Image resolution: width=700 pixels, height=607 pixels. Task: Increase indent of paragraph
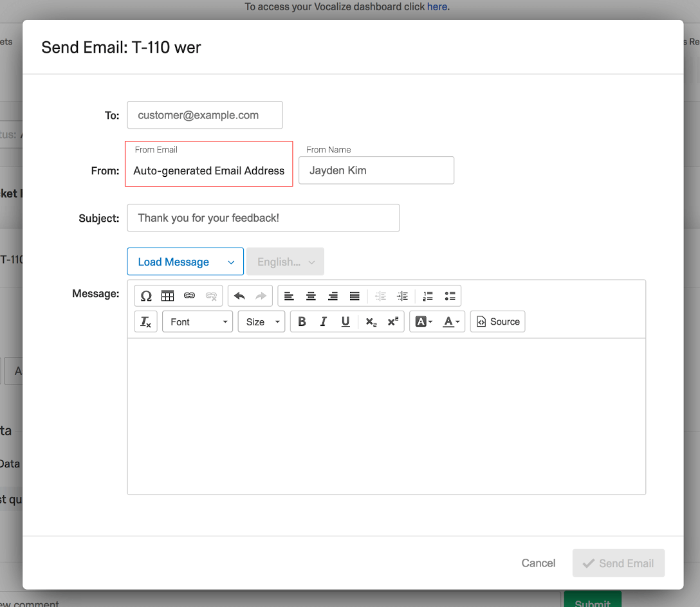(x=402, y=296)
